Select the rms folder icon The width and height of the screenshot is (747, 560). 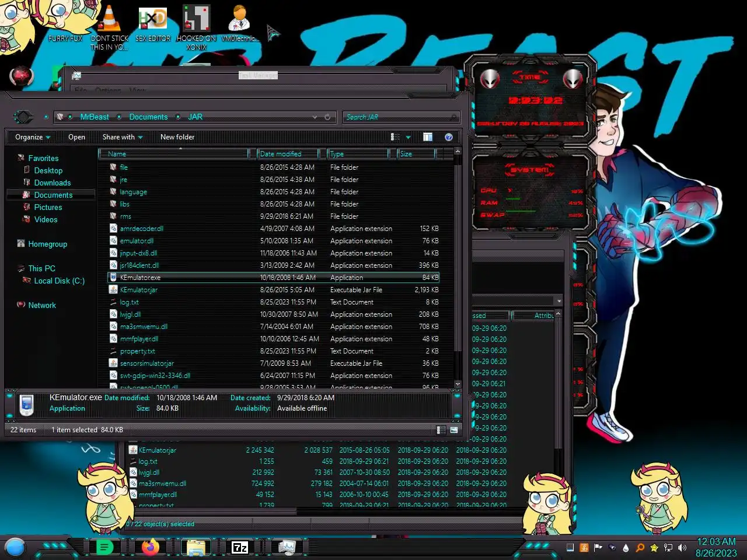(x=114, y=216)
